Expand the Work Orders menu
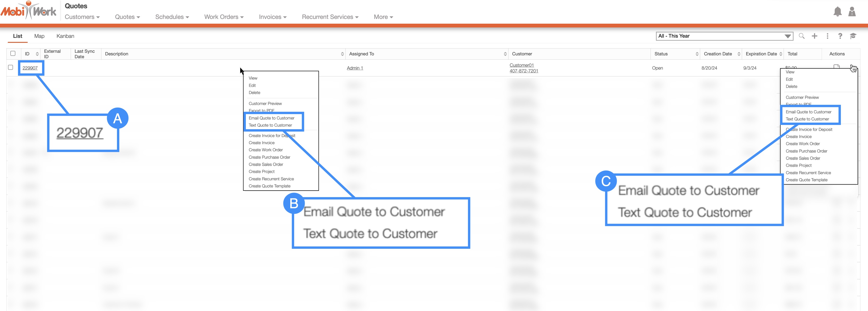 pos(224,17)
